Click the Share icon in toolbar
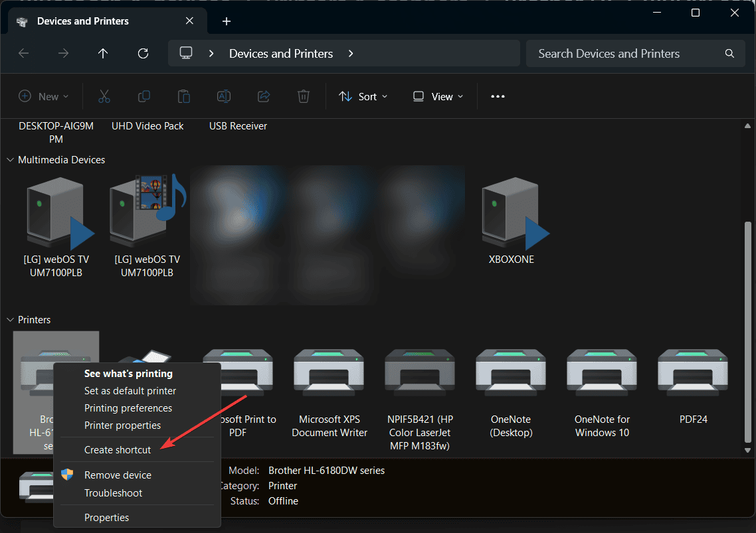 (264, 96)
